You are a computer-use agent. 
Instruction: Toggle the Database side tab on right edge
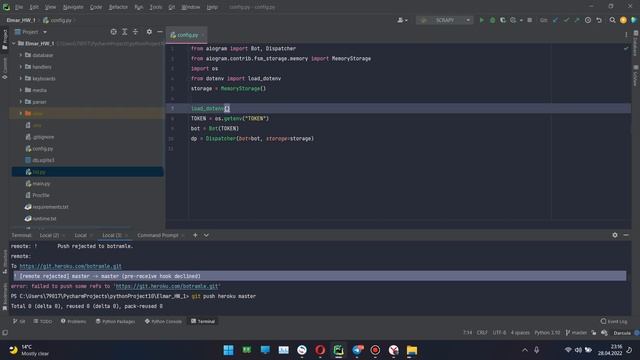tap(636, 43)
